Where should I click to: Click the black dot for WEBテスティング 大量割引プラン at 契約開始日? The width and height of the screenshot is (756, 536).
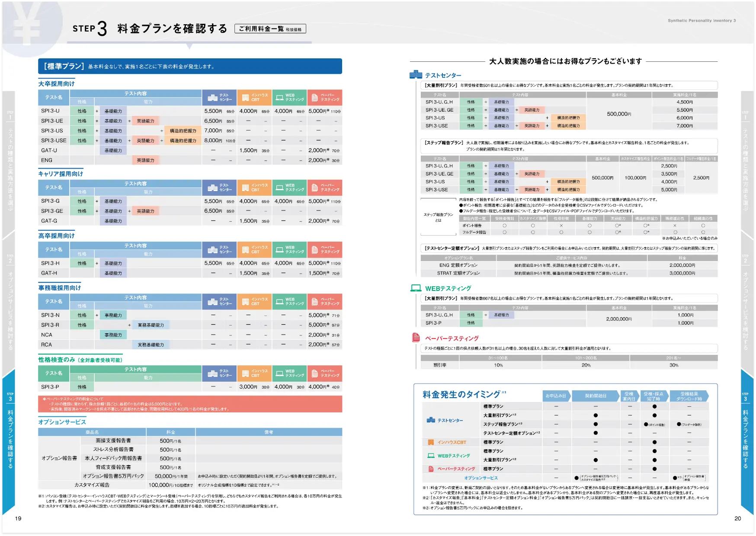click(596, 460)
